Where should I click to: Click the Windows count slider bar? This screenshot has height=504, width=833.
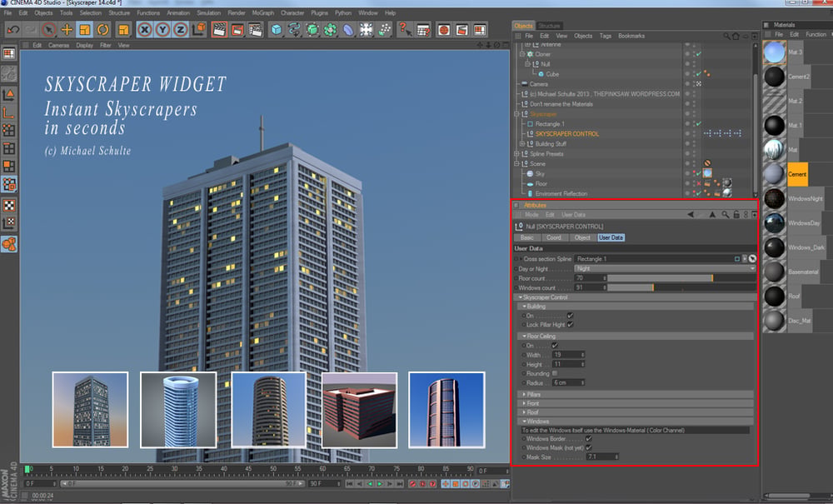pyautogui.click(x=681, y=287)
